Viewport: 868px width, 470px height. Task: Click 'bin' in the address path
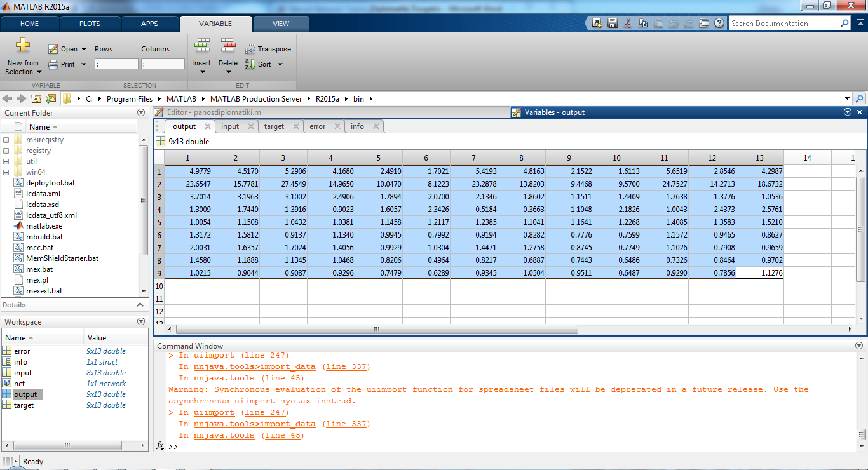359,98
